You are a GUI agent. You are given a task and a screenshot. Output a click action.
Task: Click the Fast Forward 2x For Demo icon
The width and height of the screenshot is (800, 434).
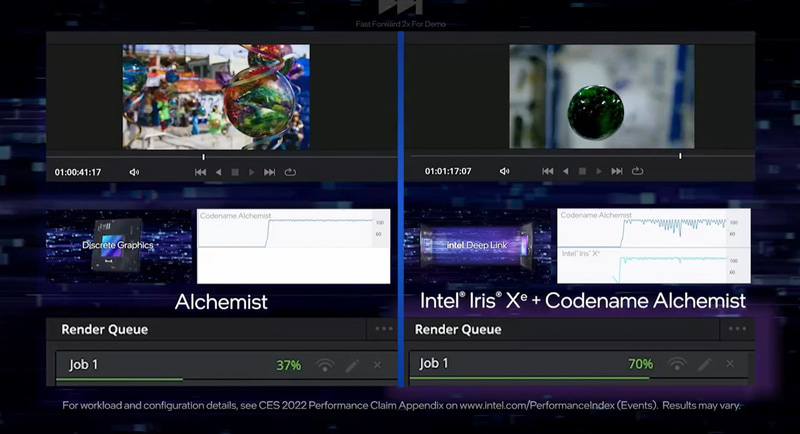(x=401, y=7)
